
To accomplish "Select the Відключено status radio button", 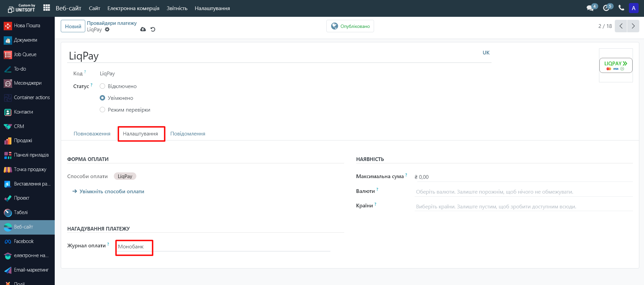I will pyautogui.click(x=102, y=86).
